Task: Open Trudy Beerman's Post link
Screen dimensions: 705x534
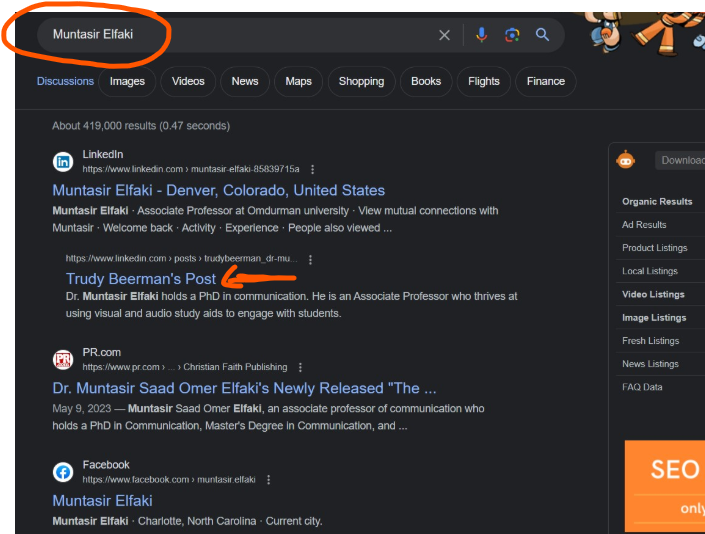Action: pyautogui.click(x=141, y=279)
